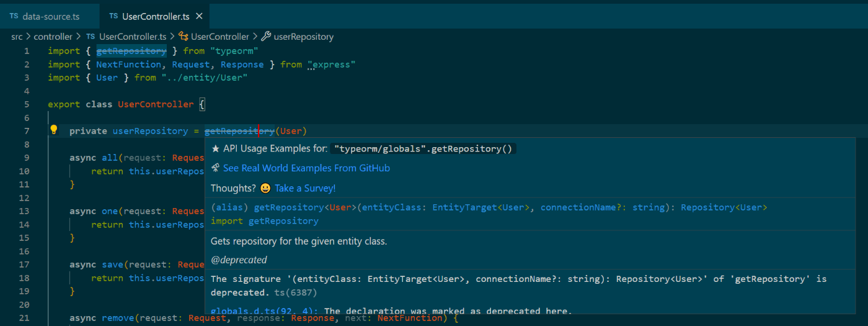
Task: Click the Response import on line 2
Action: pyautogui.click(x=242, y=65)
